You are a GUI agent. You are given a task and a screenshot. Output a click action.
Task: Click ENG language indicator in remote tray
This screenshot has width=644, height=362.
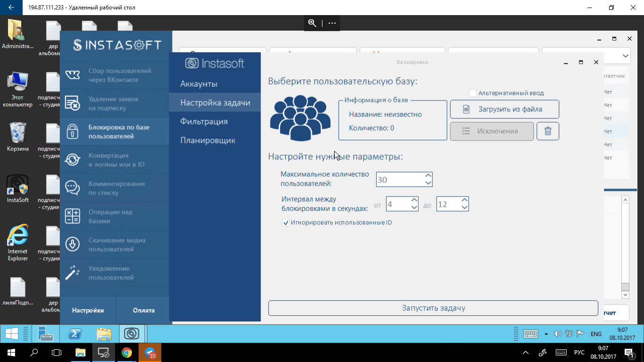pos(596,334)
